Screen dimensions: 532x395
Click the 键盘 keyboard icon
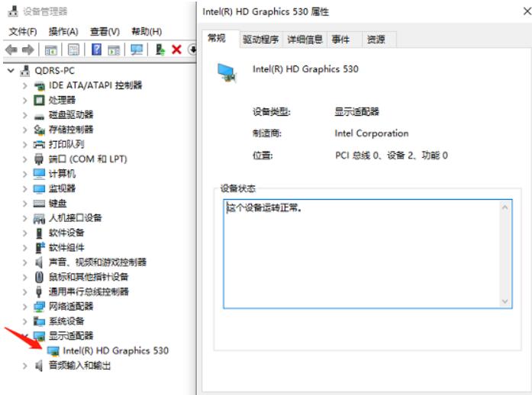tap(40, 204)
